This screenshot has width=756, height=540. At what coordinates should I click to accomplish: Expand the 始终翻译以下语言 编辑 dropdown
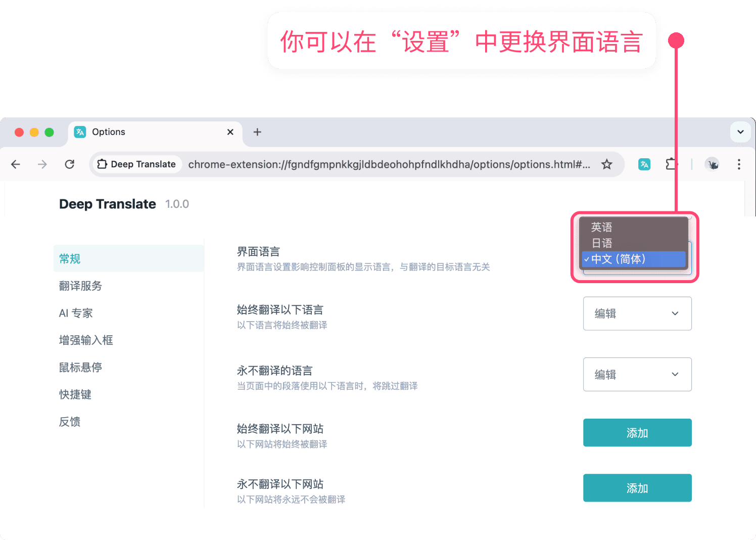point(637,313)
